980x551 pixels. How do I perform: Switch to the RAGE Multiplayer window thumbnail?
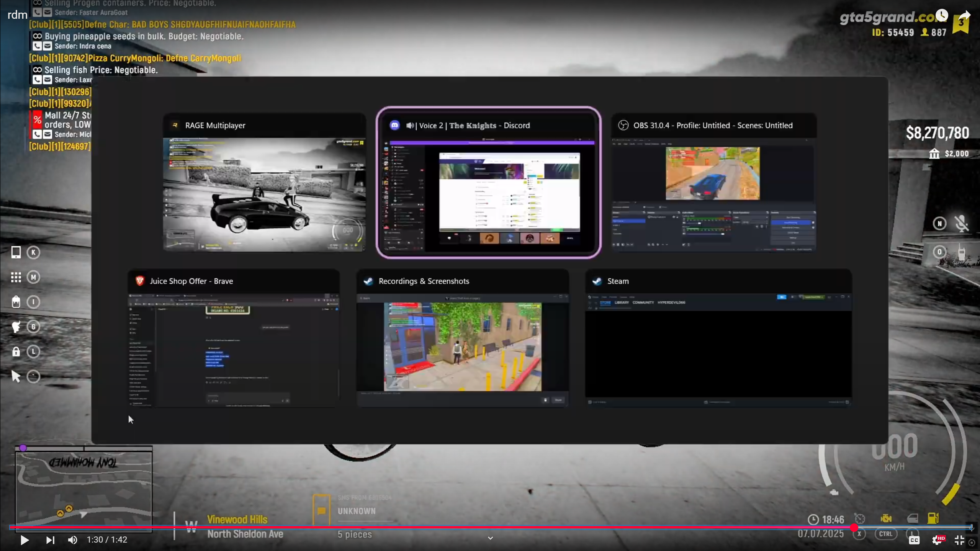click(x=264, y=182)
